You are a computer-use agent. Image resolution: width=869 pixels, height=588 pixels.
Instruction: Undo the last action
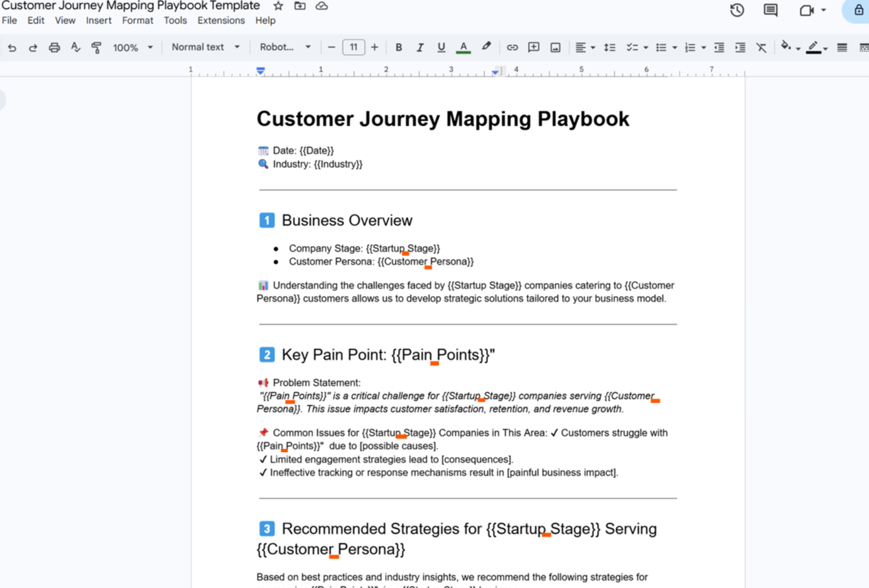[x=12, y=48]
